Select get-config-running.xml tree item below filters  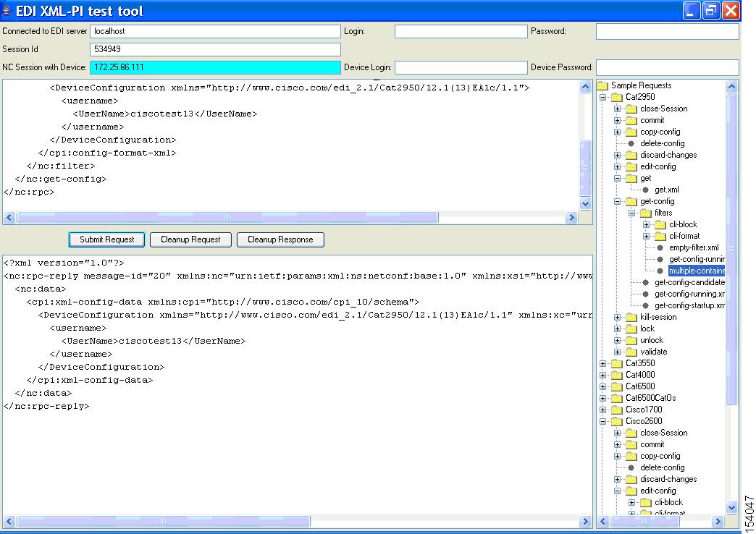click(x=689, y=294)
